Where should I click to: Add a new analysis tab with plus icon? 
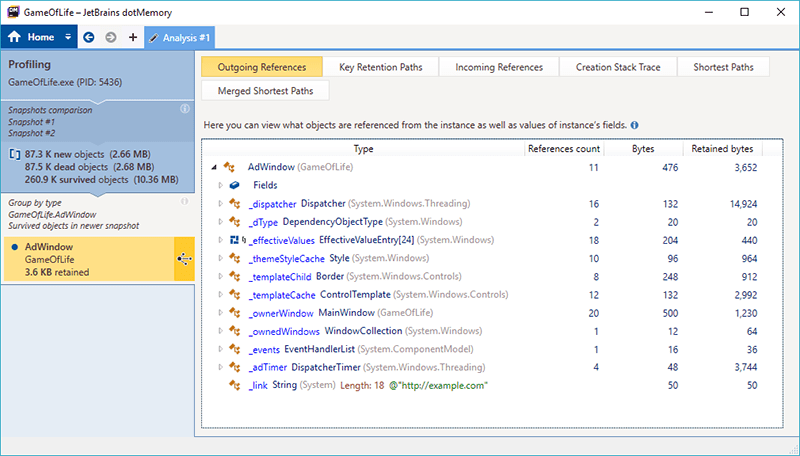(x=133, y=37)
